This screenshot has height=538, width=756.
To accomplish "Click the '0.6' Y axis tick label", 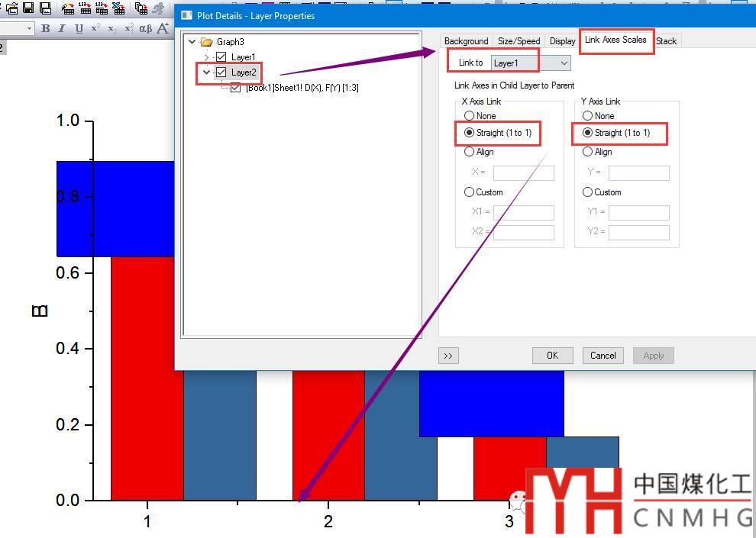I will [x=68, y=272].
